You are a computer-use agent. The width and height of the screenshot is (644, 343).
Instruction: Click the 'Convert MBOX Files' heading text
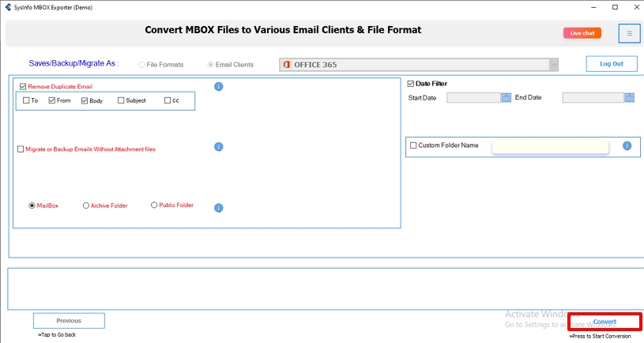coord(283,29)
